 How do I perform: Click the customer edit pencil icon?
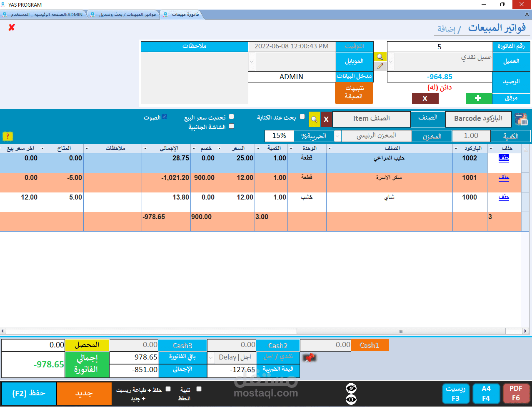click(380, 66)
